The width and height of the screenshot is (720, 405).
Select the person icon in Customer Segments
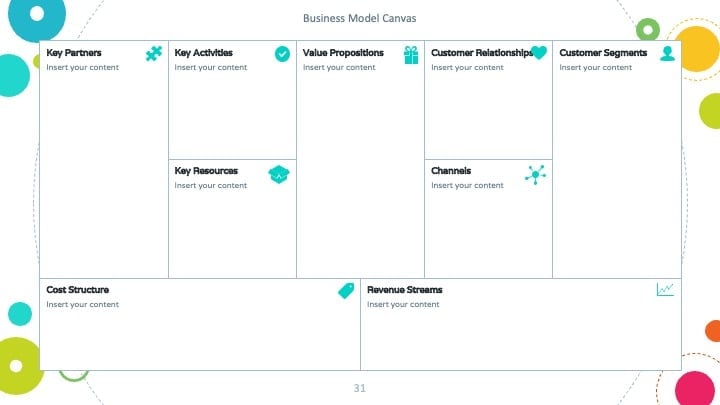[x=668, y=54]
